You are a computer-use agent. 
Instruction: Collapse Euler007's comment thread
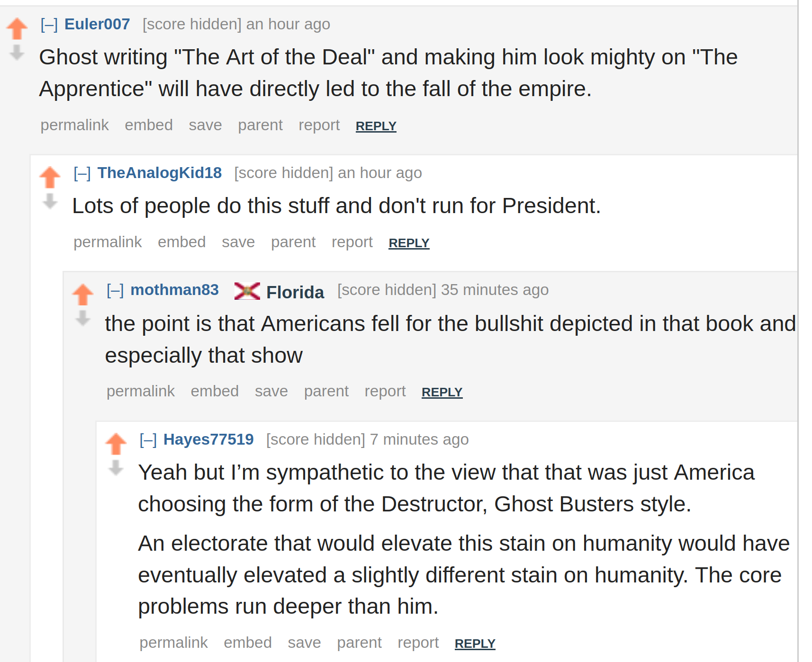49,24
